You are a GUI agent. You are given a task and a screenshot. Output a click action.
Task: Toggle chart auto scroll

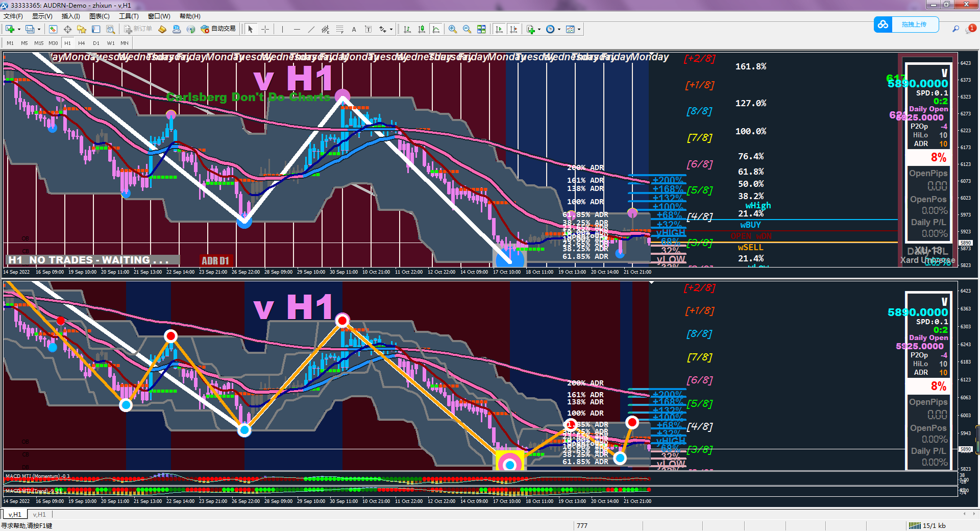pos(499,29)
